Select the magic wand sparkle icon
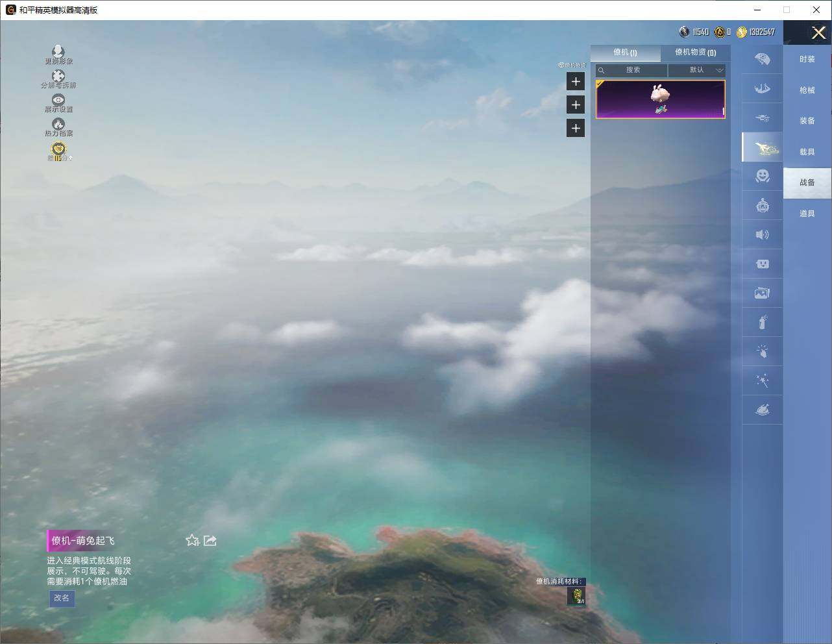 (763, 380)
